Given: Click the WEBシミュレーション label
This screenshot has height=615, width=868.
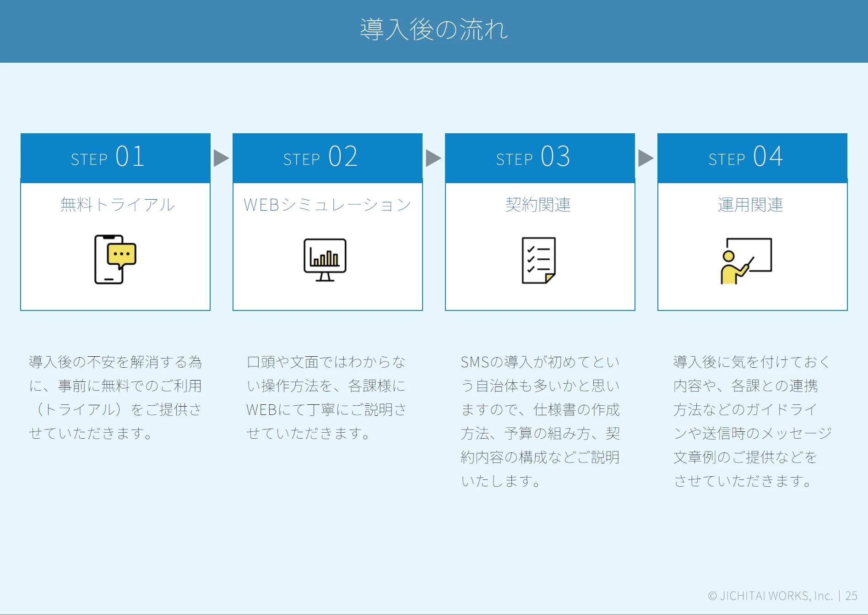Looking at the screenshot, I should [x=327, y=205].
